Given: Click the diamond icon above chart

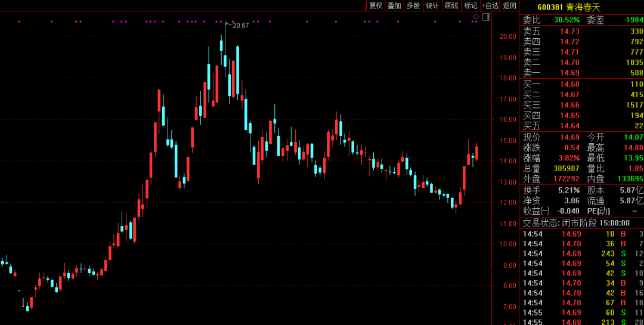Looking at the screenshot, I should coord(476,17).
